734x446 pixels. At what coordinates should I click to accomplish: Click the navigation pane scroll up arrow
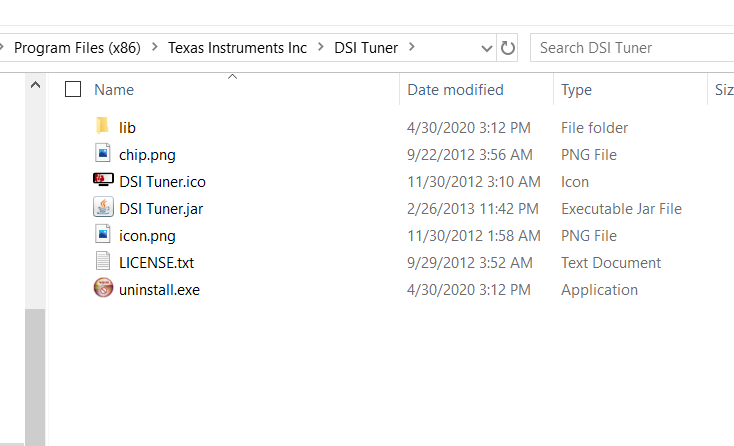[35, 85]
